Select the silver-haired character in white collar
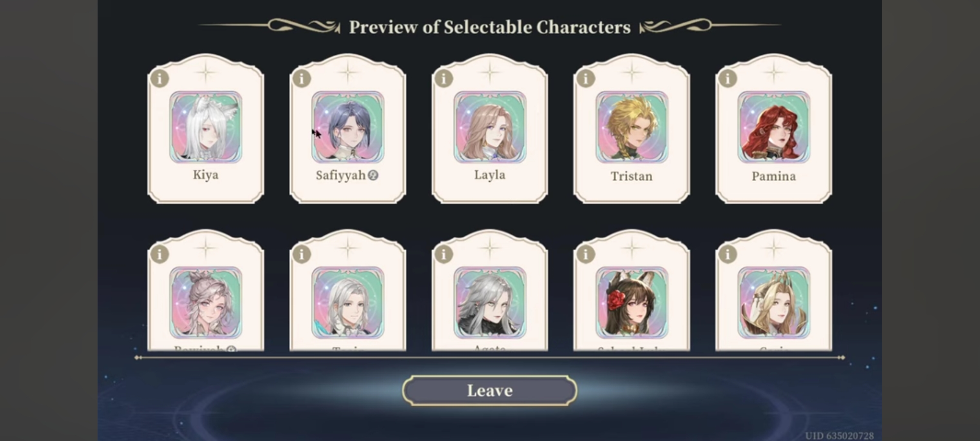The image size is (980, 441). pos(348,303)
